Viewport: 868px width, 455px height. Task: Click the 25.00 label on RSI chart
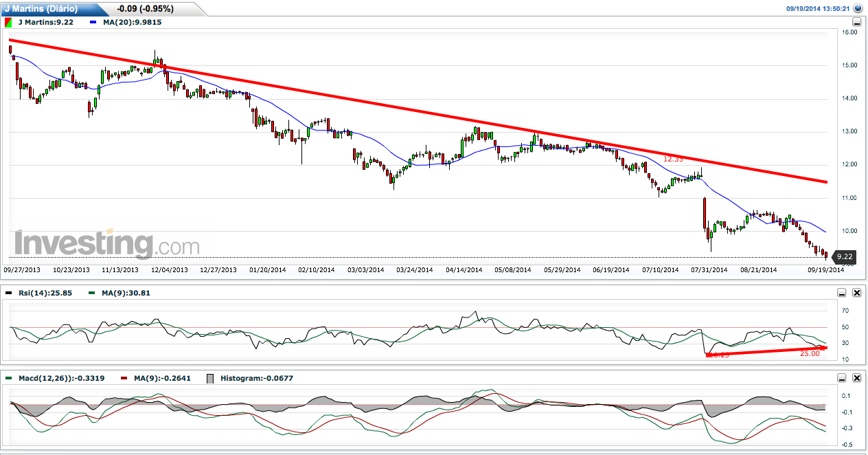[x=810, y=353]
